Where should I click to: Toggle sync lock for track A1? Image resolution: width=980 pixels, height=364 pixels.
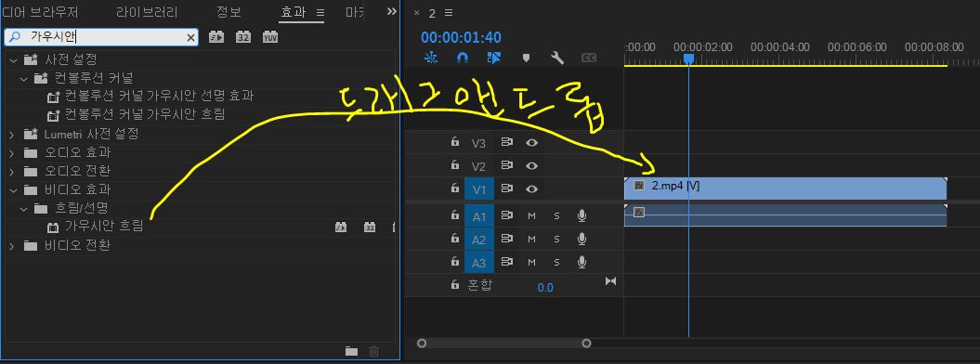click(x=506, y=215)
